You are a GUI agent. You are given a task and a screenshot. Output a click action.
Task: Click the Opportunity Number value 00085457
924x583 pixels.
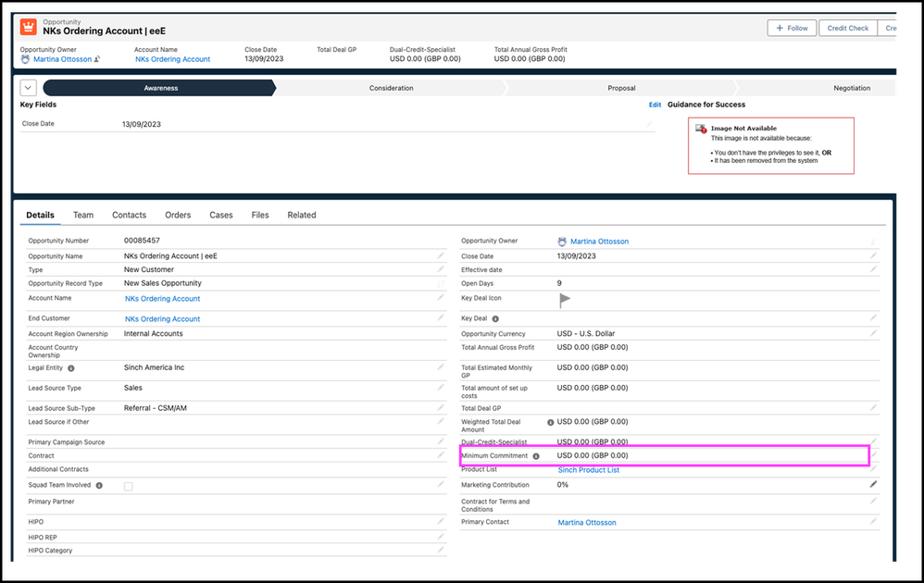(x=142, y=241)
